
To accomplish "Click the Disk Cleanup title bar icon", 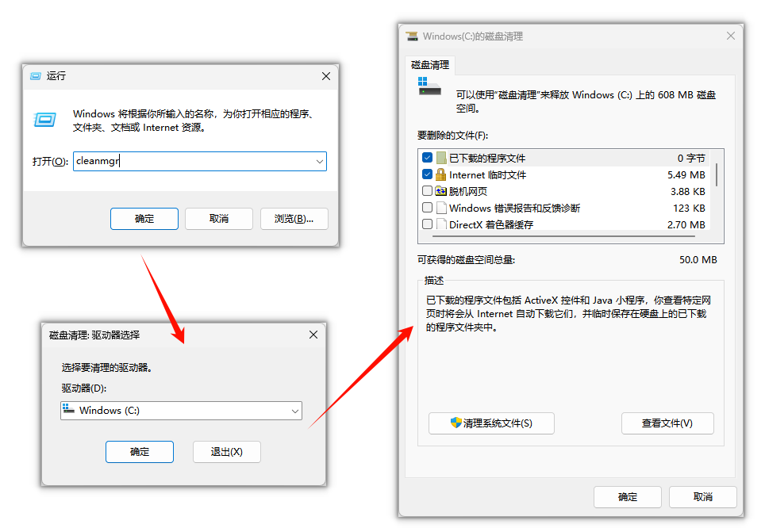I will pyautogui.click(x=412, y=36).
